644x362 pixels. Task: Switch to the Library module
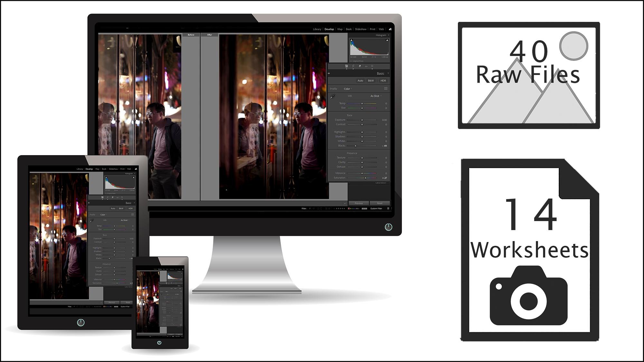317,29
